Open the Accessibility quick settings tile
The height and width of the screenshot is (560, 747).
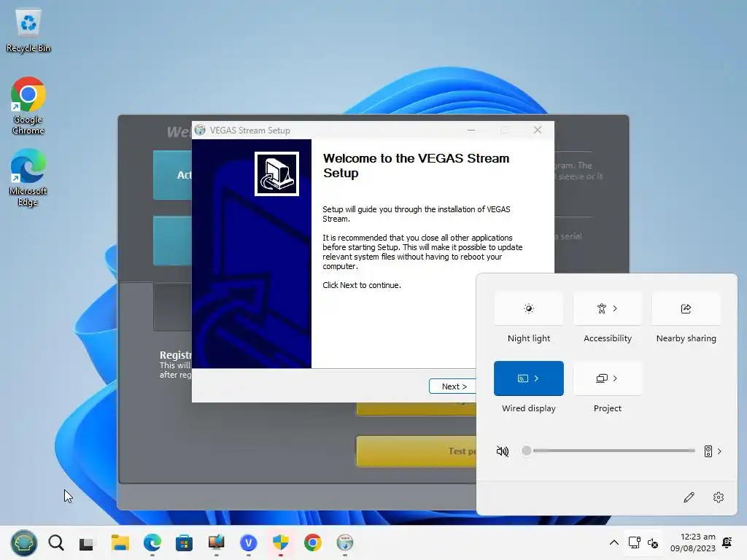point(608,308)
